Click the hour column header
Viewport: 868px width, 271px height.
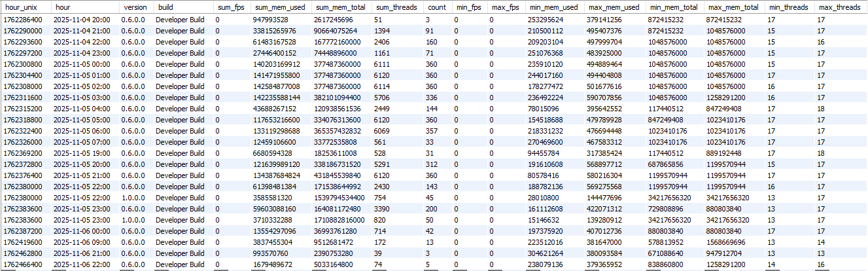click(63, 7)
